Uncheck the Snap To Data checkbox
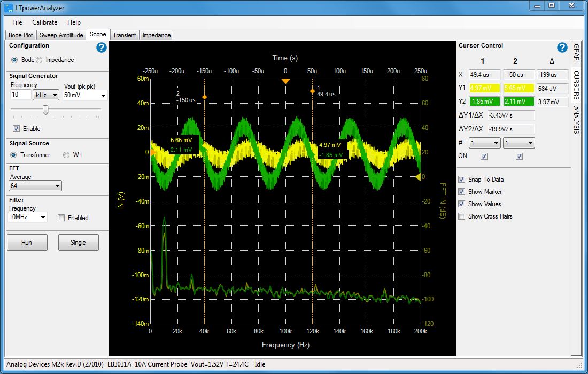588x374 pixels. (461, 180)
